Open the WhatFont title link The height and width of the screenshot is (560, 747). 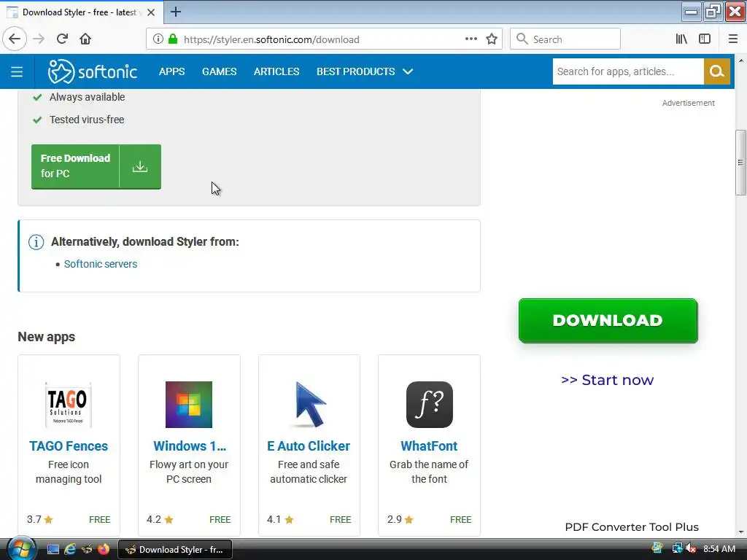(x=429, y=446)
